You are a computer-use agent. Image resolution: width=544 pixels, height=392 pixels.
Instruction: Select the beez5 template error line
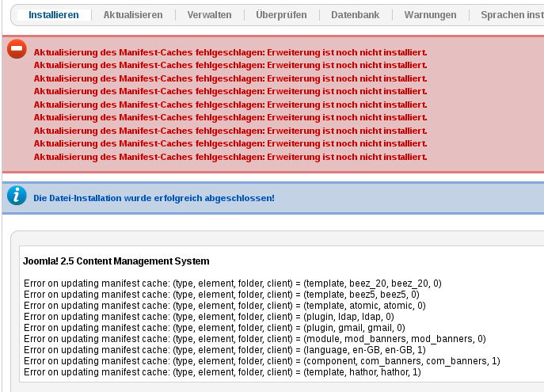[222, 295]
